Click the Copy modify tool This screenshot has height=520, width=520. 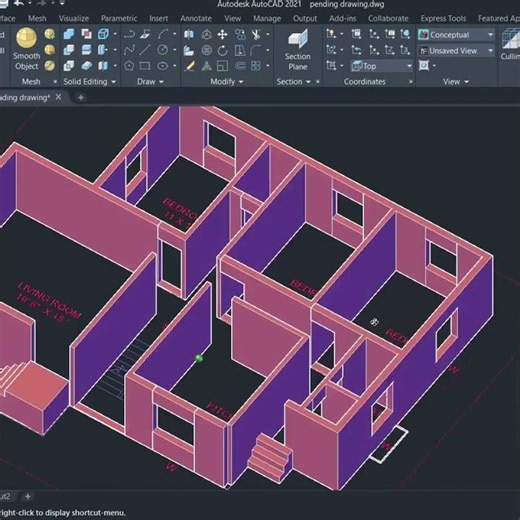(x=240, y=34)
